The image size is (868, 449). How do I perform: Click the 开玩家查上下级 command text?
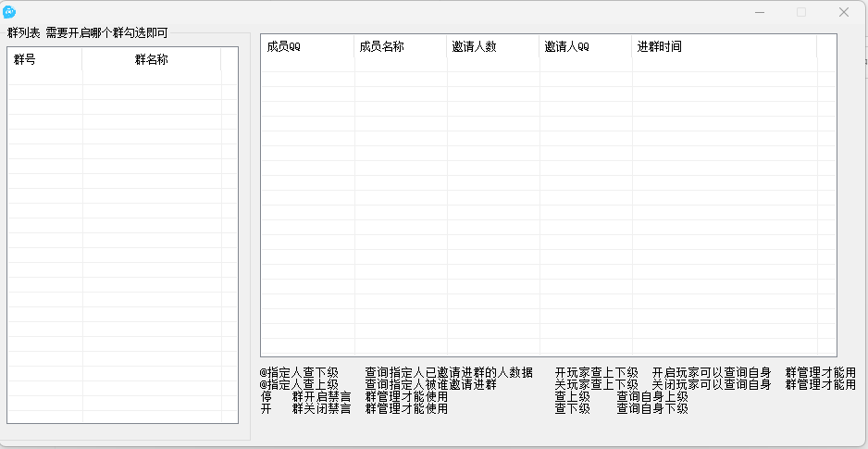(x=596, y=372)
